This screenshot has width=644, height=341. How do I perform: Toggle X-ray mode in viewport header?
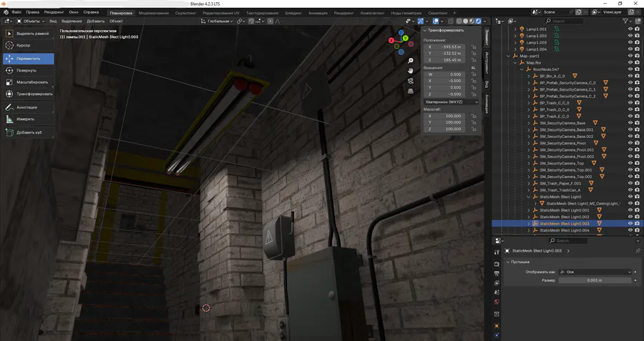coord(451,21)
